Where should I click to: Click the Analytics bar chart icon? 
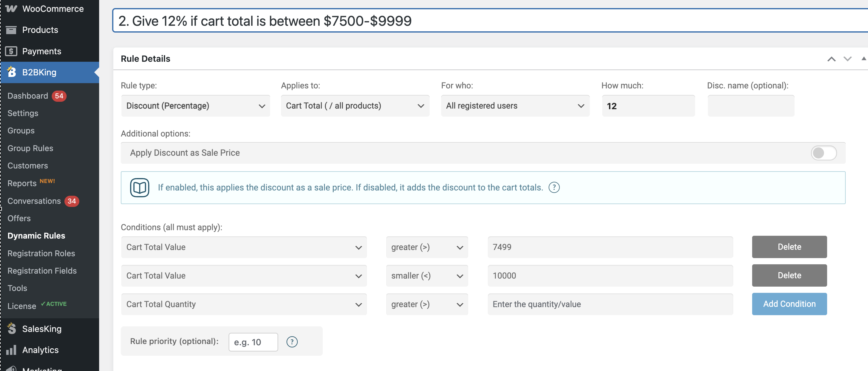point(11,350)
